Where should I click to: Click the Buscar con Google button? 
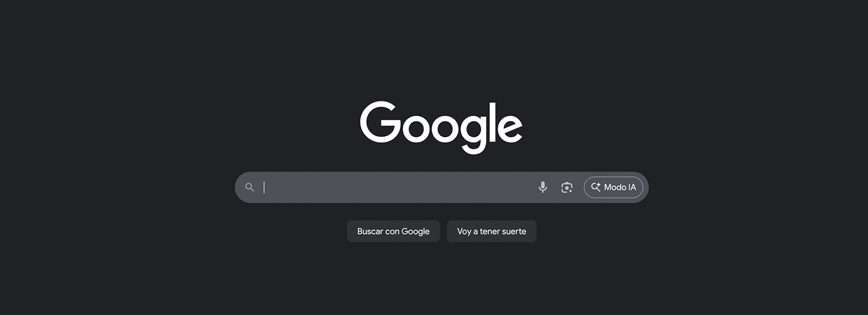tap(393, 231)
